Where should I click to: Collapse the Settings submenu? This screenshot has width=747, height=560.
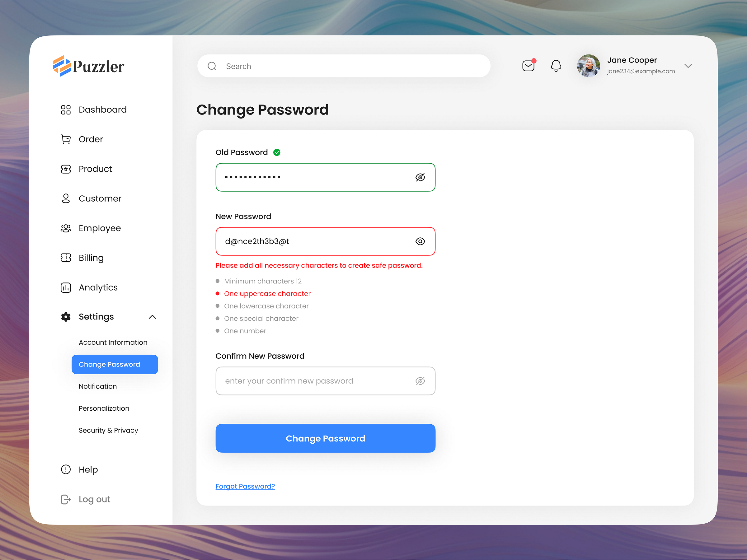click(x=153, y=317)
